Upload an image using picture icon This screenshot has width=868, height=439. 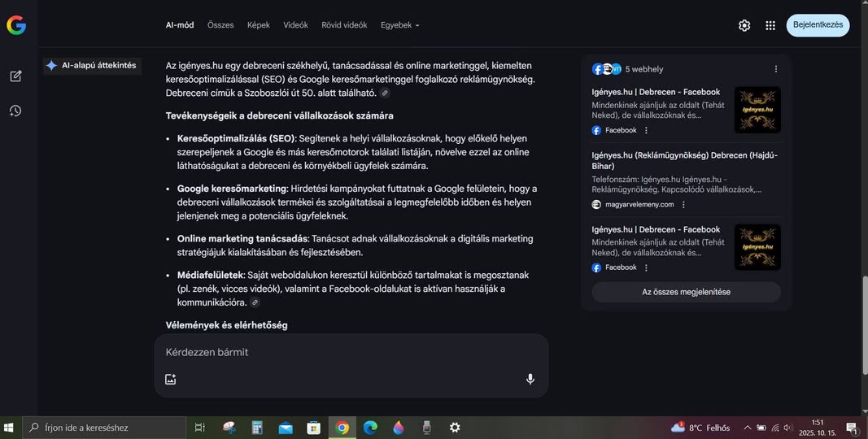click(170, 379)
